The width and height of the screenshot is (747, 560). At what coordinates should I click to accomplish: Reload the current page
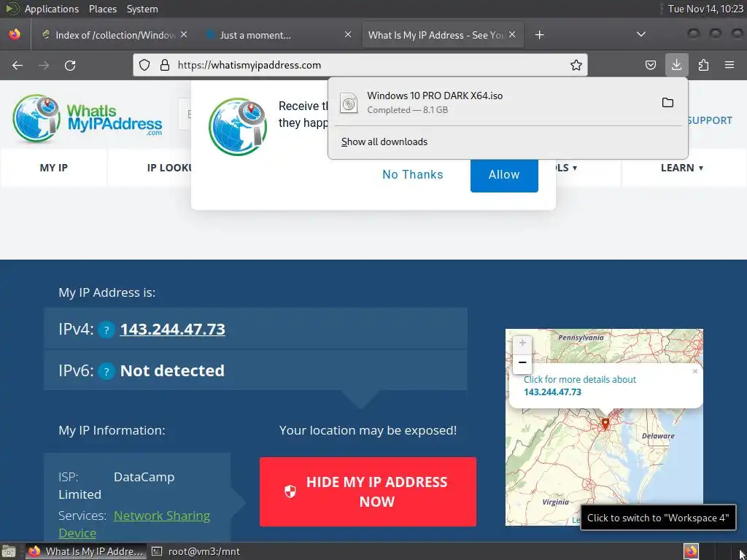pyautogui.click(x=70, y=65)
